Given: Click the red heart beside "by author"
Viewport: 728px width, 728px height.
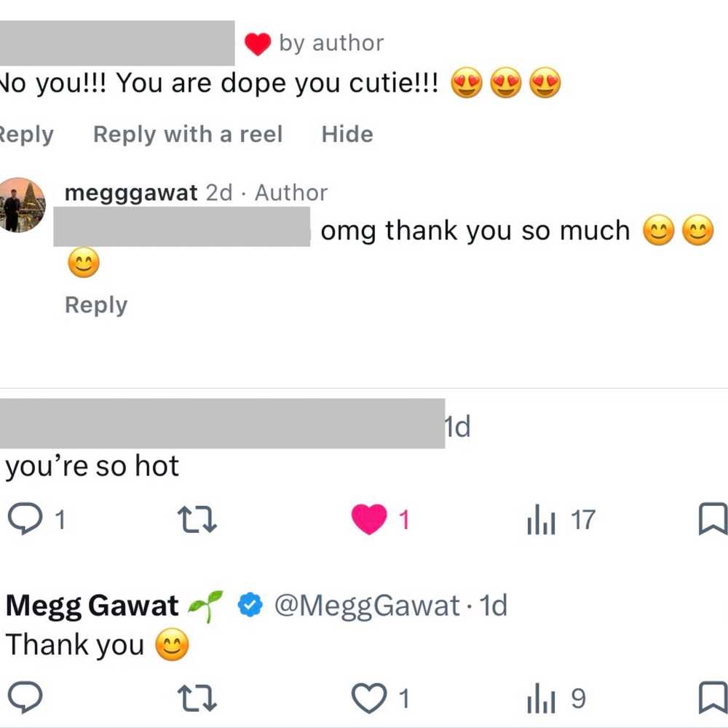Looking at the screenshot, I should coord(258,44).
